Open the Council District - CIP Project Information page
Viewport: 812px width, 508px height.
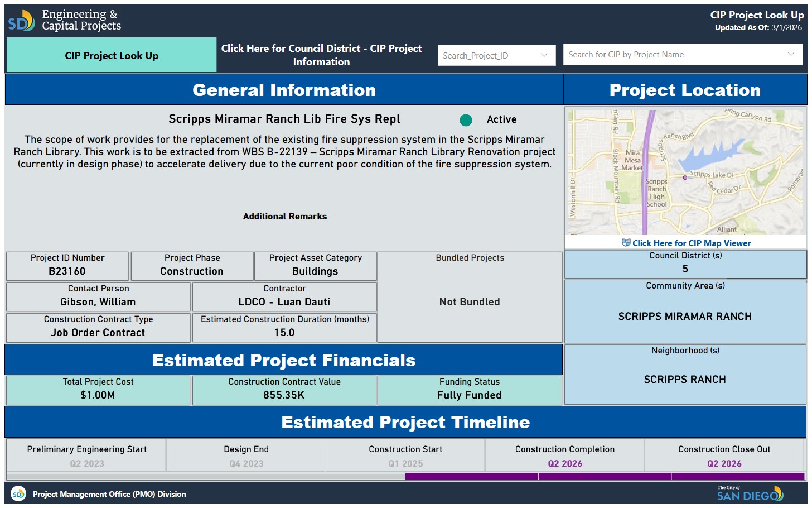click(x=321, y=55)
